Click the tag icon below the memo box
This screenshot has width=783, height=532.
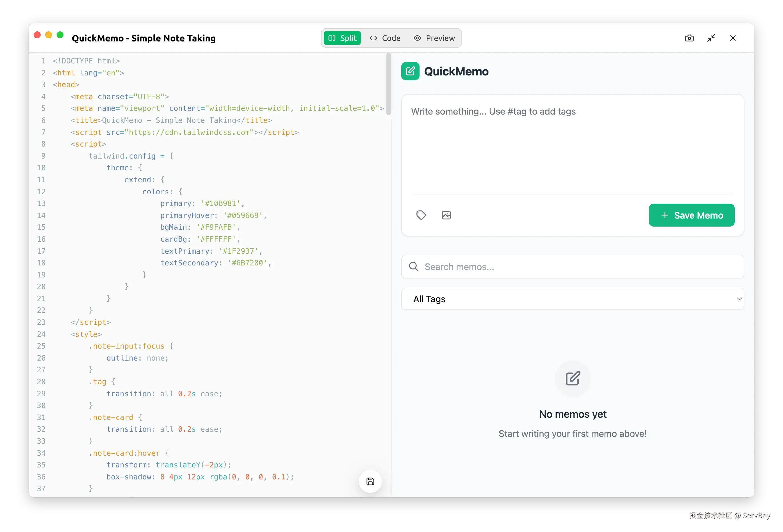pyautogui.click(x=421, y=215)
